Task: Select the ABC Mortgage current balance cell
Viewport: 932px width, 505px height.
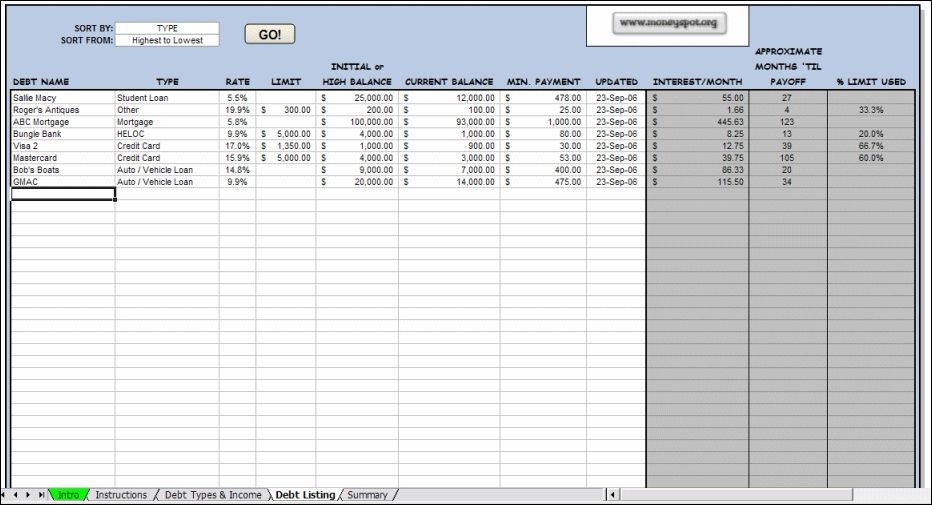Action: coord(449,122)
